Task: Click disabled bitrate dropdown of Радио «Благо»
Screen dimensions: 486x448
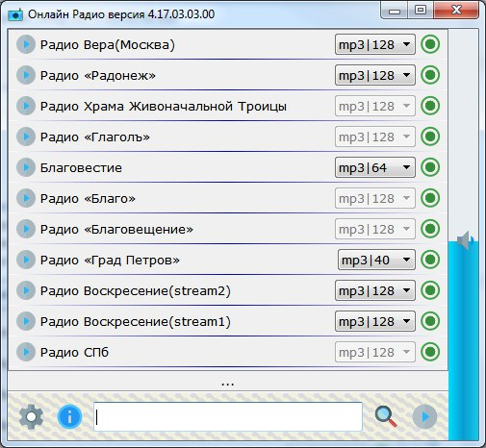Action: 375,198
